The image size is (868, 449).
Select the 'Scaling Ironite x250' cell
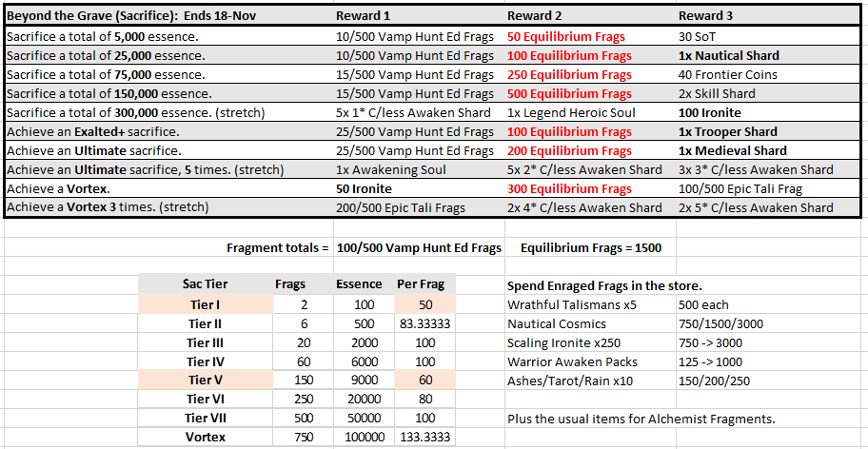[x=589, y=342]
